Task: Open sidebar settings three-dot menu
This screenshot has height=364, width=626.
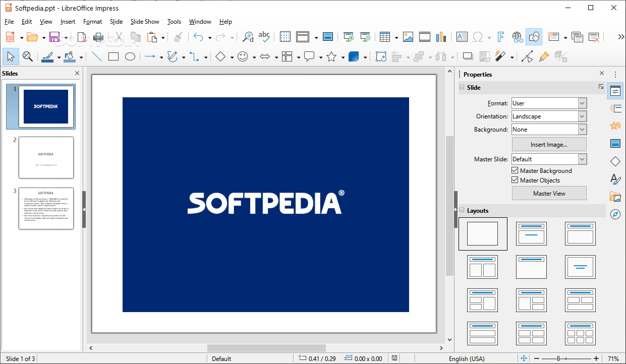Action: (x=615, y=74)
